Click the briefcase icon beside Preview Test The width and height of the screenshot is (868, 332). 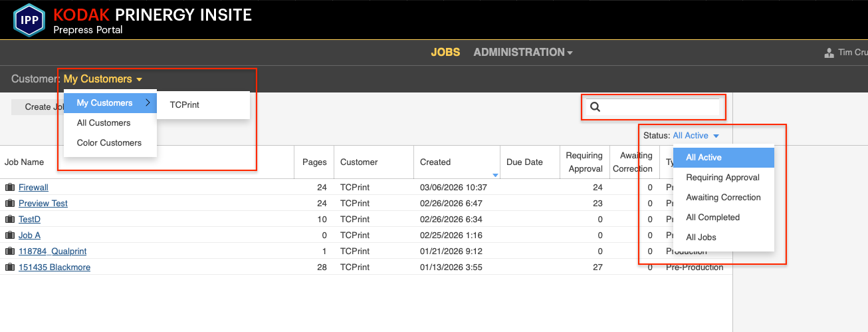point(10,204)
